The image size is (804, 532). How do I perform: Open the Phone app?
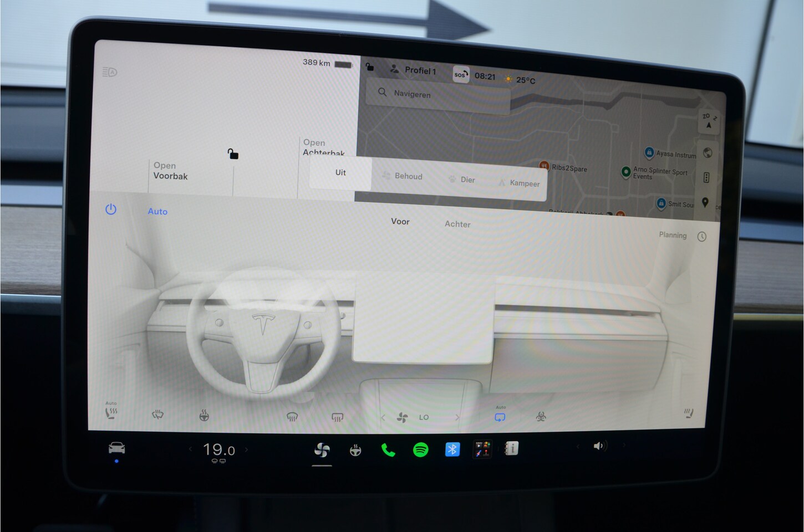coord(388,450)
